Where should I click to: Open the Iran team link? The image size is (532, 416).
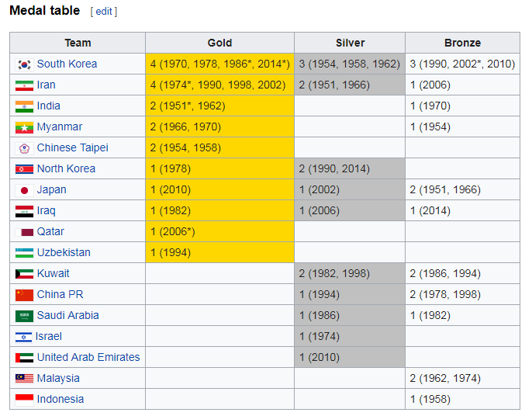pyautogui.click(x=47, y=85)
